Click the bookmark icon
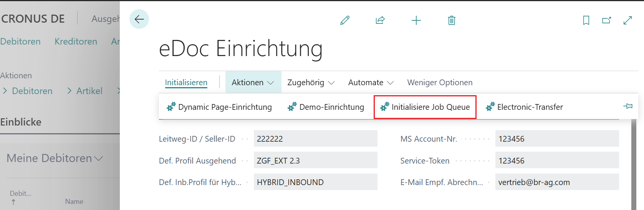Screen dimensions: 644x210 (586, 20)
